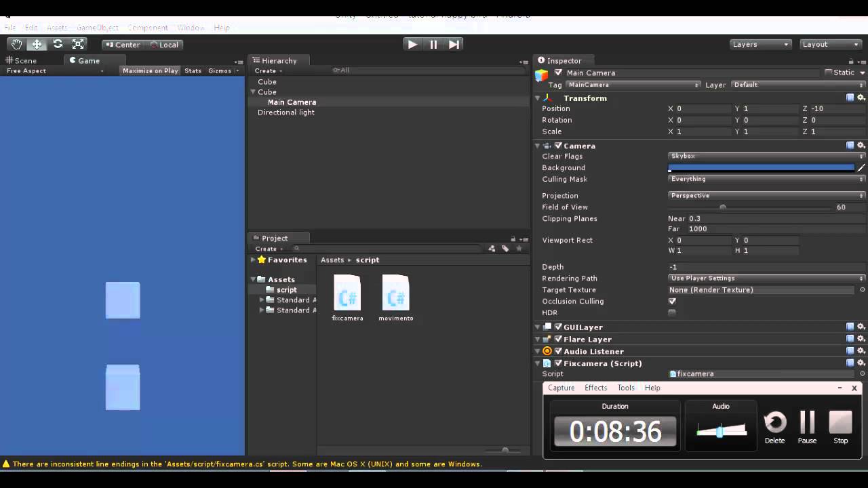This screenshot has width=868, height=488.
Task: Open Audio Listener gear settings menu
Action: pyautogui.click(x=861, y=351)
